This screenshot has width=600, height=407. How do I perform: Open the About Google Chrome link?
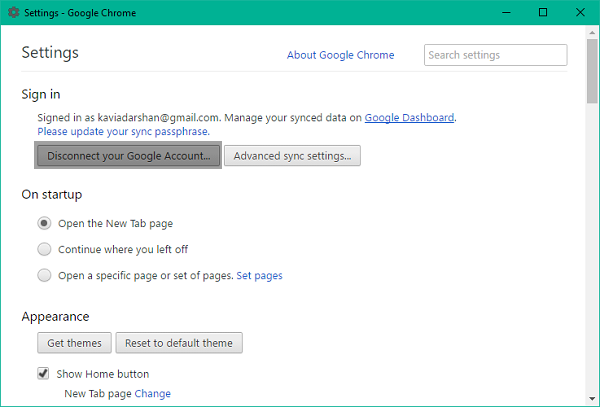click(x=341, y=55)
